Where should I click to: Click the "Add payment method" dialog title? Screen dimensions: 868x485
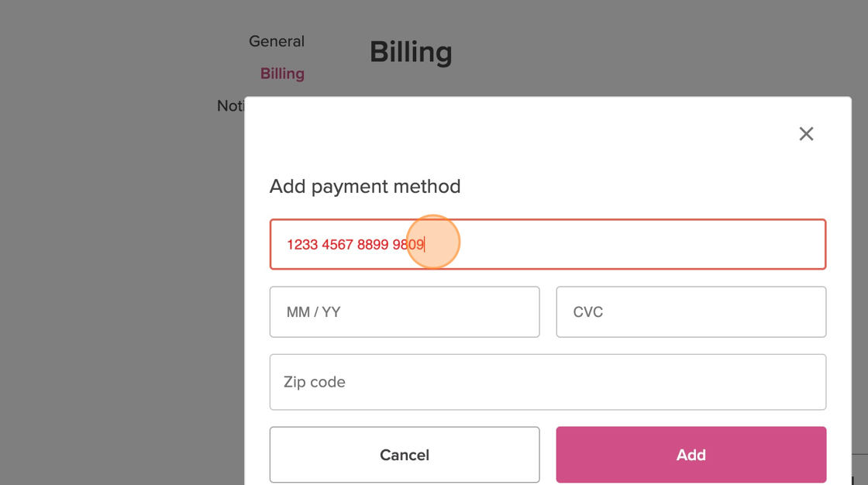point(365,187)
